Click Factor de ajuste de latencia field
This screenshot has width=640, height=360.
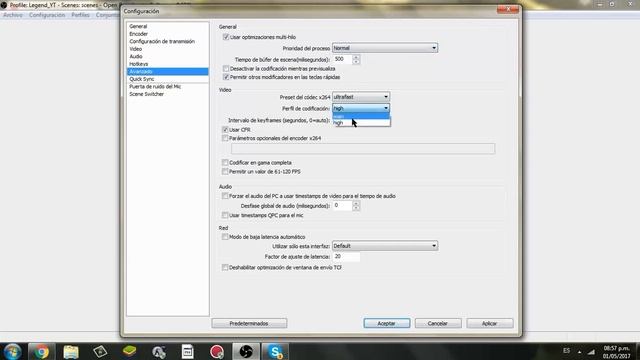[x=346, y=256]
